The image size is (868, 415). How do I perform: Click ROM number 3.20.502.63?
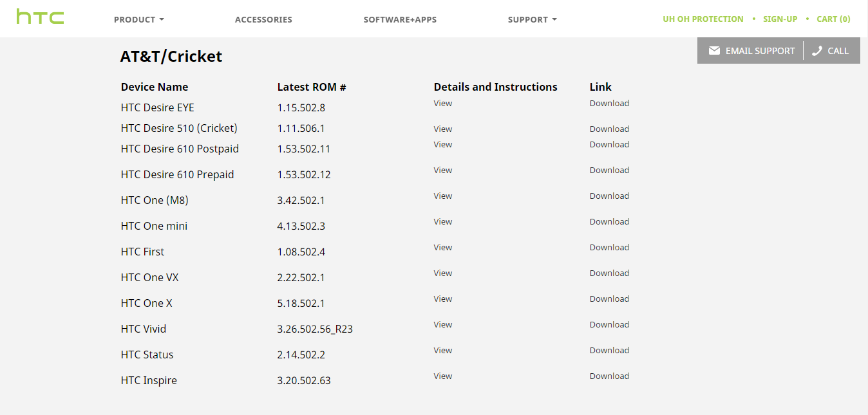pyautogui.click(x=304, y=380)
